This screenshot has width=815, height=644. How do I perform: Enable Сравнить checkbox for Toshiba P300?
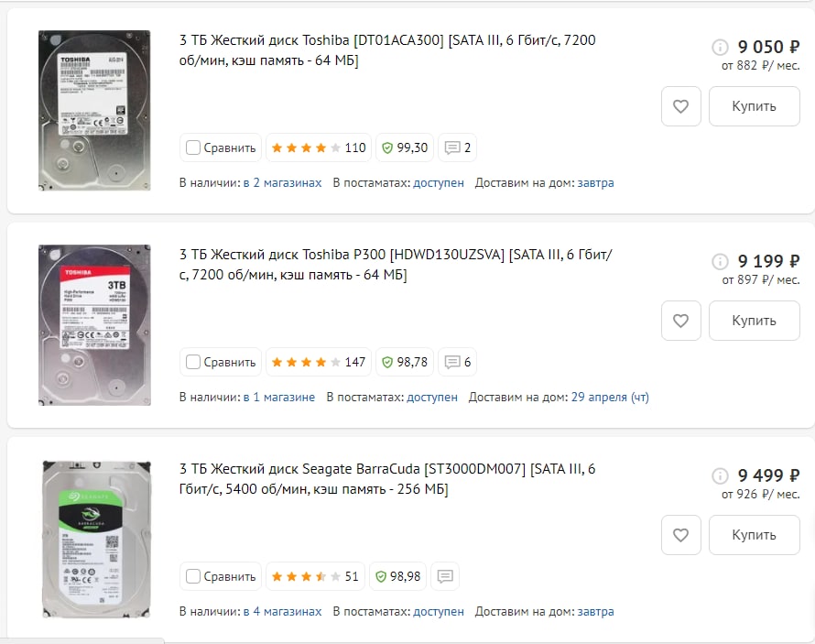pos(193,362)
